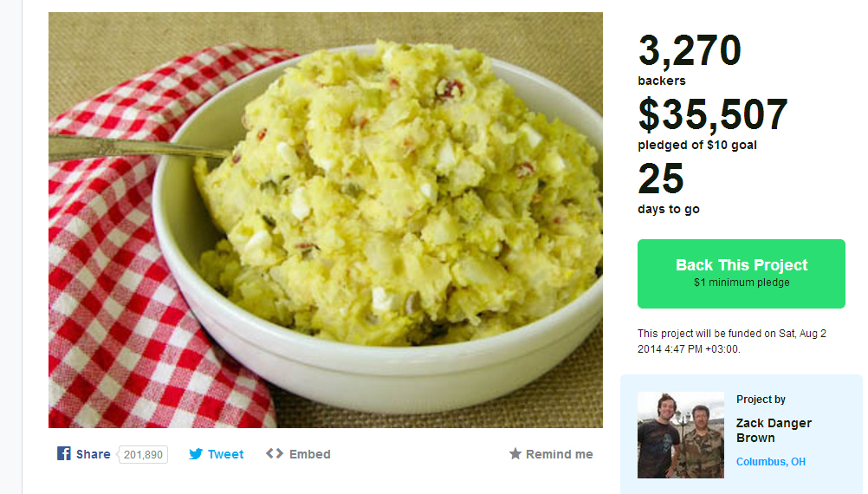Click the $1 minimum pledge subtitle
Viewport: 868px width, 494px height.
click(x=742, y=283)
